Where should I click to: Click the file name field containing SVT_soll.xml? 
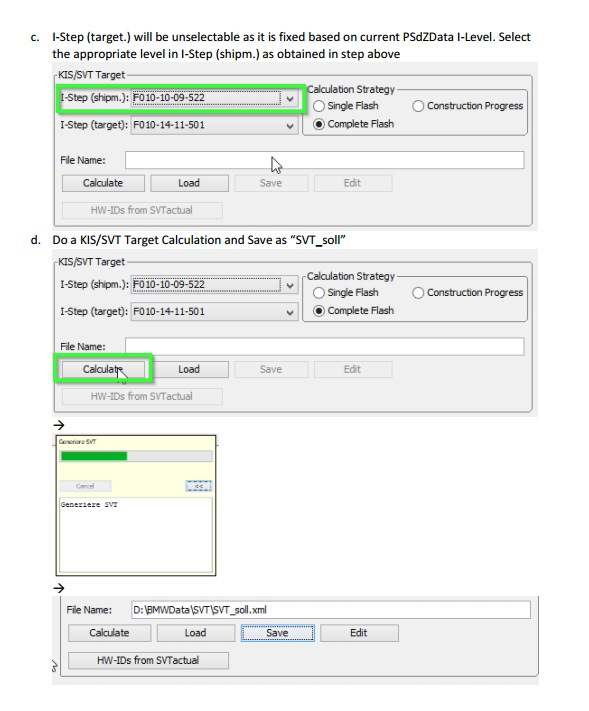[331, 610]
